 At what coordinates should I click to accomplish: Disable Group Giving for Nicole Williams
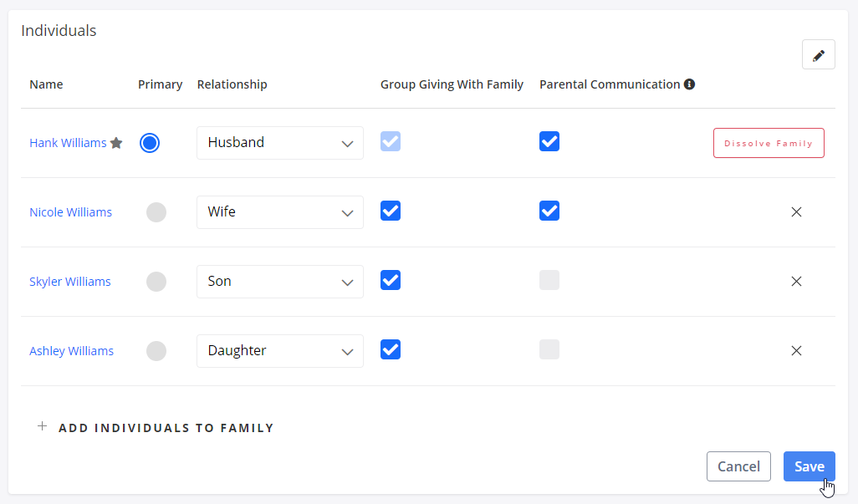(390, 211)
